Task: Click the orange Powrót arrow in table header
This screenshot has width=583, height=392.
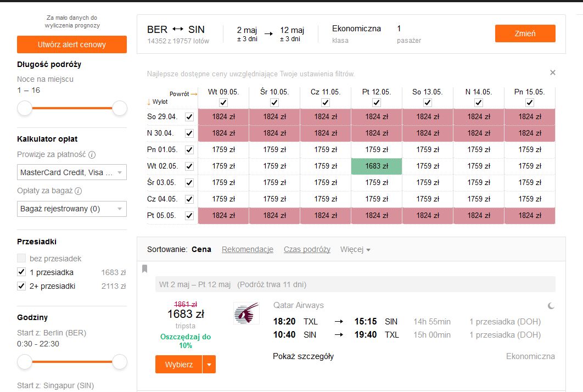Action: click(194, 94)
